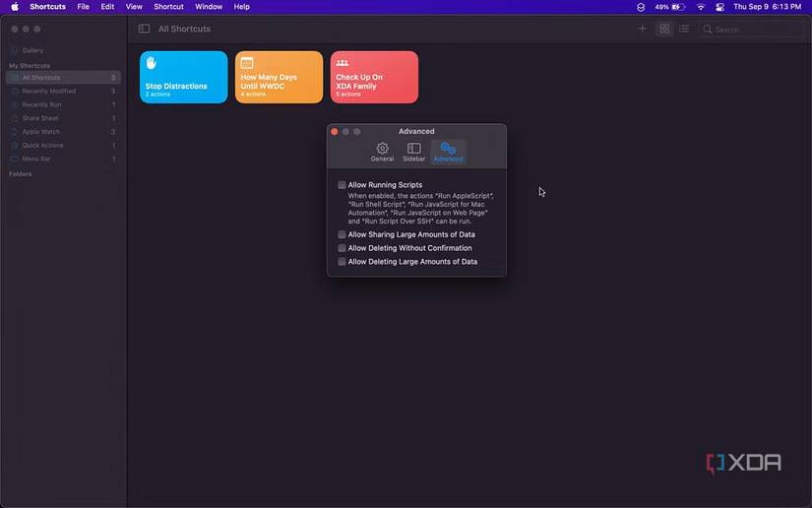Image resolution: width=812 pixels, height=508 pixels.
Task: Open Control Center from the menu bar
Action: (719, 7)
